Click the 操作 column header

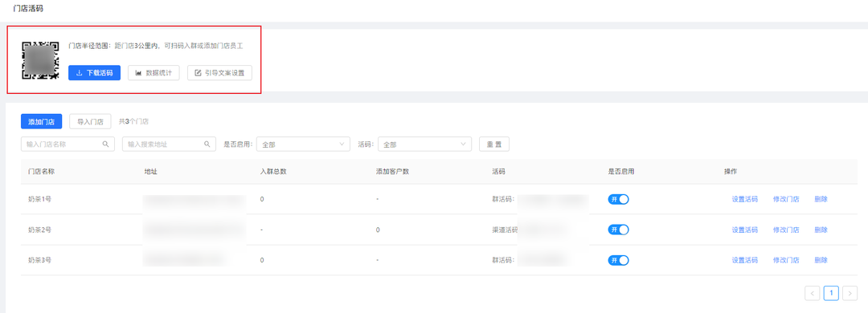tap(731, 172)
